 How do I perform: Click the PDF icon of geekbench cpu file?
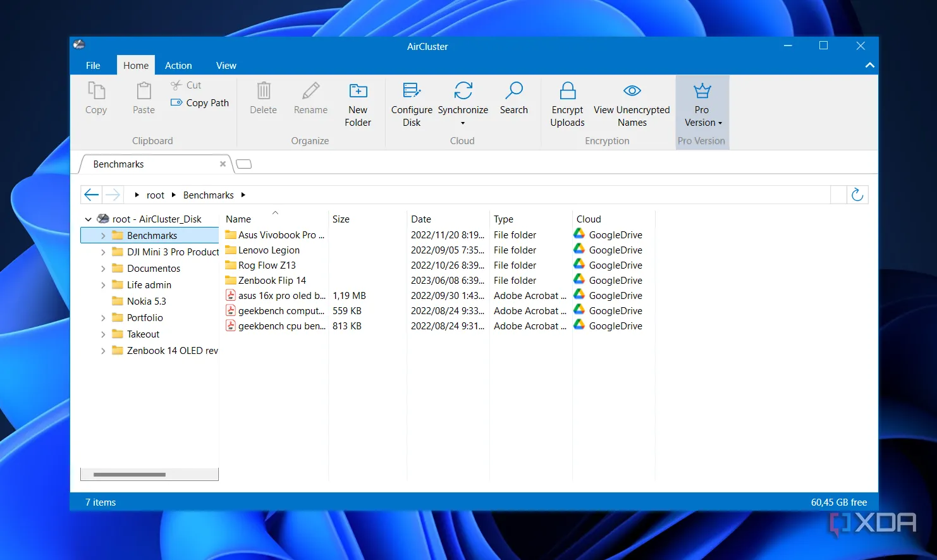231,326
